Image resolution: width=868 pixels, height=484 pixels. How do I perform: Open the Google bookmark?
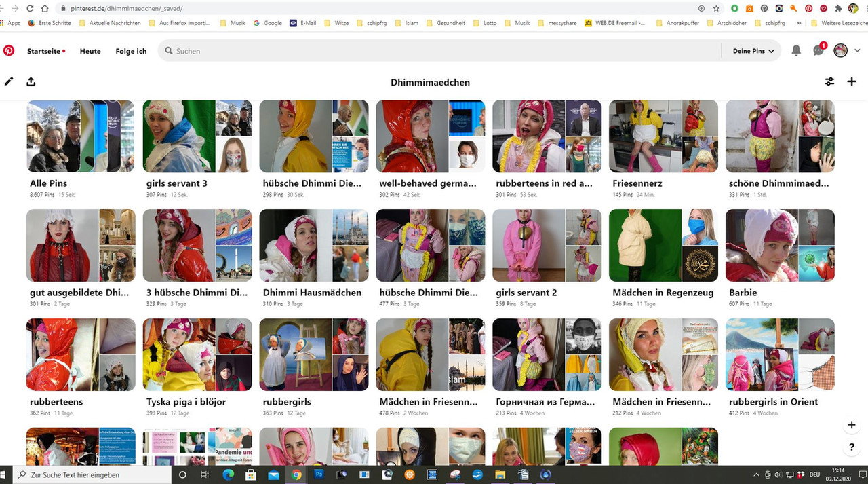[268, 23]
